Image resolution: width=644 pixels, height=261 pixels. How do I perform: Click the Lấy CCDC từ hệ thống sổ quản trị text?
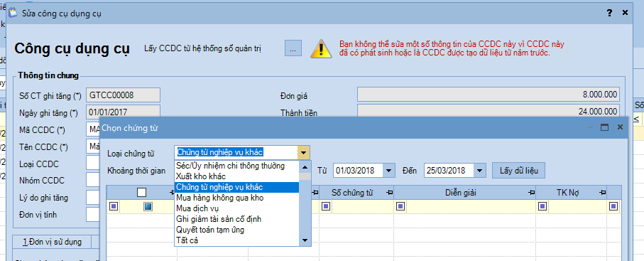coord(203,48)
